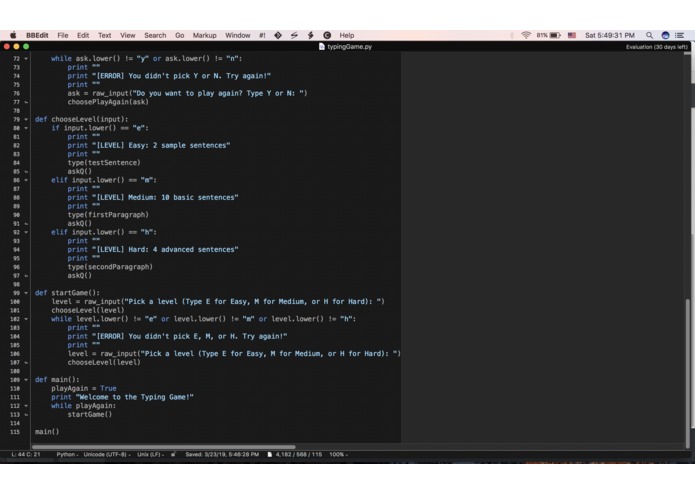Click 'Welcome to the Typing Game!' string
Screen dimensions: 695x494
135,397
